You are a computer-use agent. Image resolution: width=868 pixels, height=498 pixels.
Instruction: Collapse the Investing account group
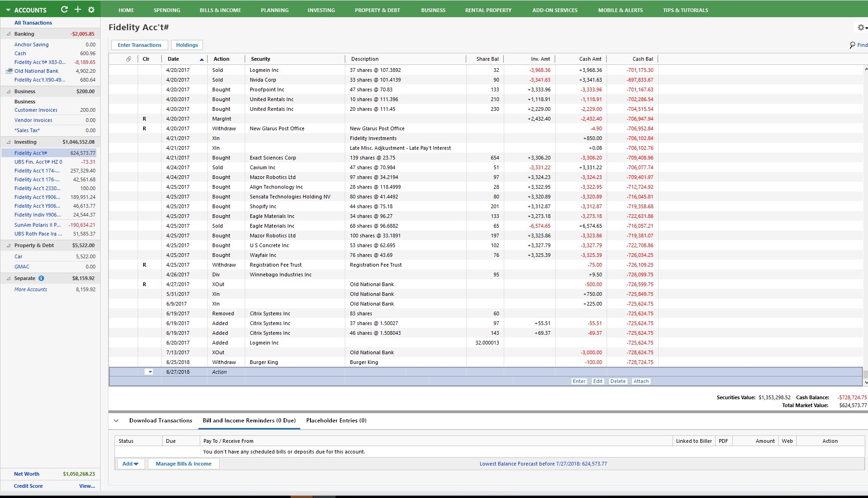pyautogui.click(x=8, y=142)
